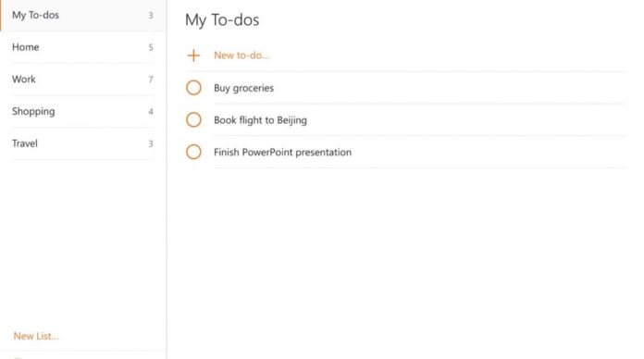Switch to the Home list
The image size is (644, 359).
[x=83, y=47]
